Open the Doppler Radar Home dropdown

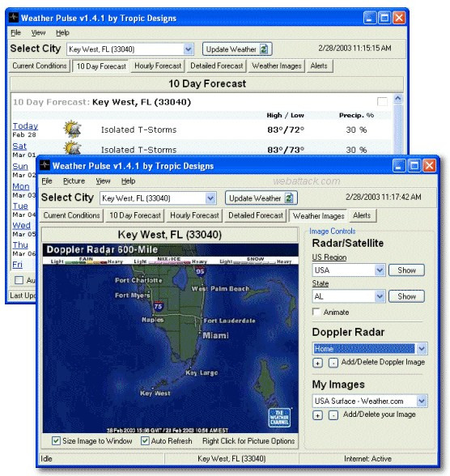(422, 348)
